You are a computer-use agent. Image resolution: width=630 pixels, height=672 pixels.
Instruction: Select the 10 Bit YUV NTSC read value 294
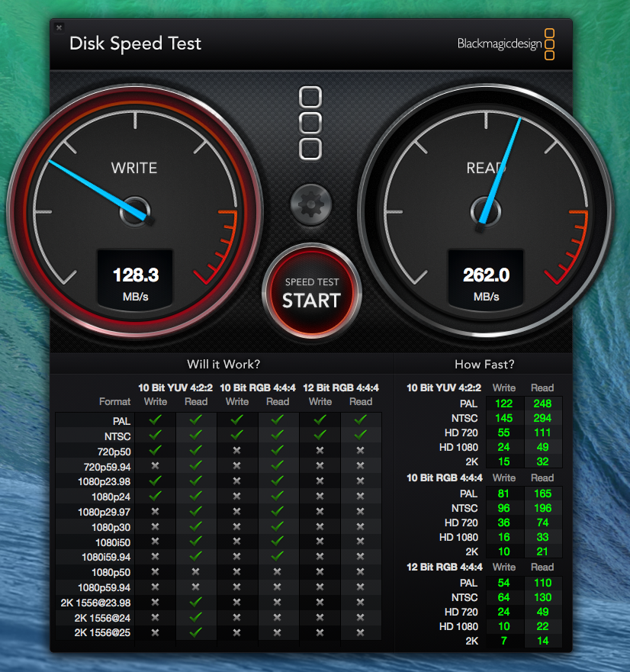pos(542,418)
